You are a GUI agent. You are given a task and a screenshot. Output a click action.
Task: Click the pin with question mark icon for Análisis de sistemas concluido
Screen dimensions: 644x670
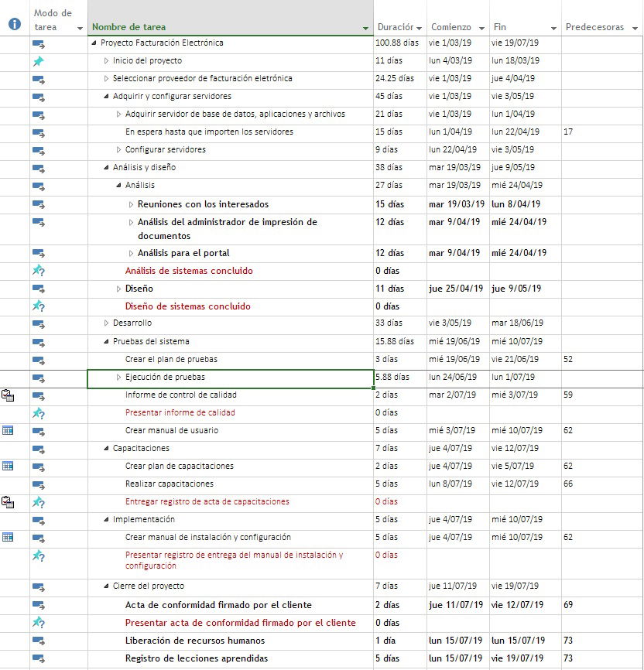coord(39,271)
